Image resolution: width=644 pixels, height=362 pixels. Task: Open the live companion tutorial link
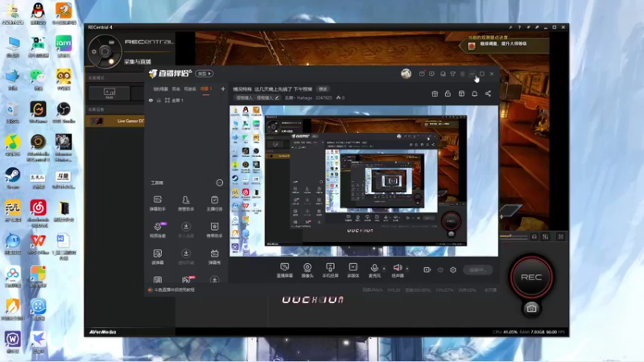click(x=174, y=290)
